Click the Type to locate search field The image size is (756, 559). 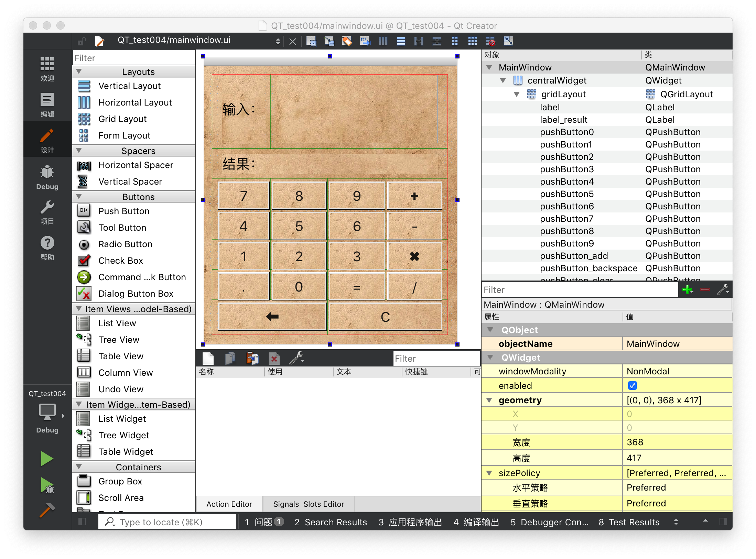(167, 522)
